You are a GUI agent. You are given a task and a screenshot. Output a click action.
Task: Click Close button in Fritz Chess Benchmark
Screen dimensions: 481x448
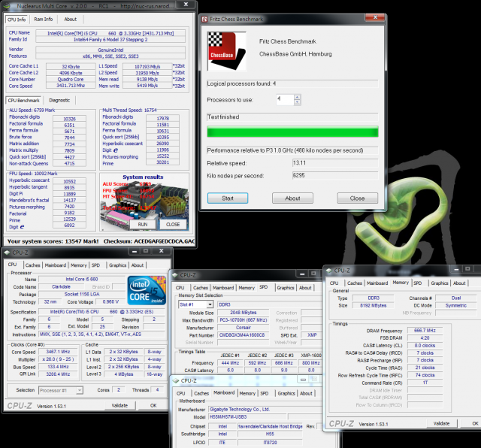tap(358, 198)
